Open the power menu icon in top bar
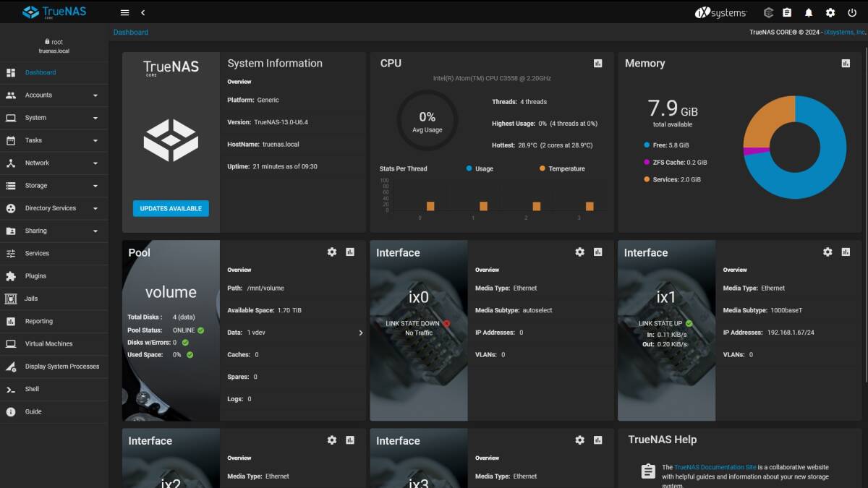 851,12
